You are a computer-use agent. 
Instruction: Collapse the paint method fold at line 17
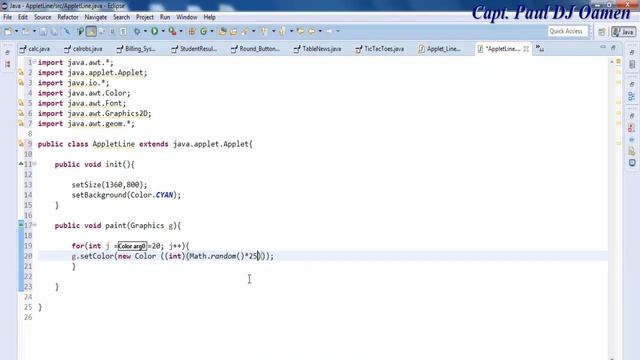click(34, 225)
